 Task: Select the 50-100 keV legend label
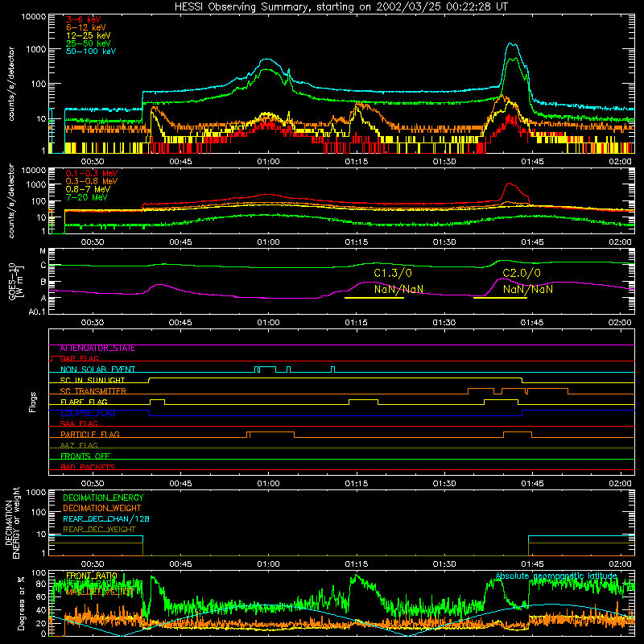point(91,52)
